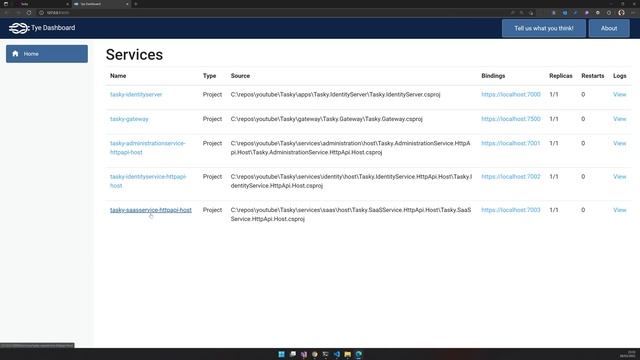Open tasky-saasservice-httpapi-host service
This screenshot has height=360, width=640.
coord(151,210)
